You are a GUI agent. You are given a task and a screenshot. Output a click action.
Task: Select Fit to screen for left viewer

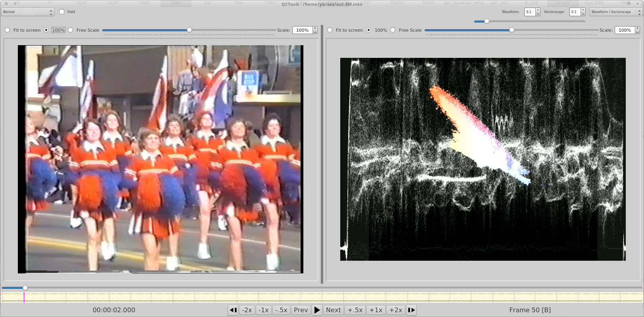point(8,30)
